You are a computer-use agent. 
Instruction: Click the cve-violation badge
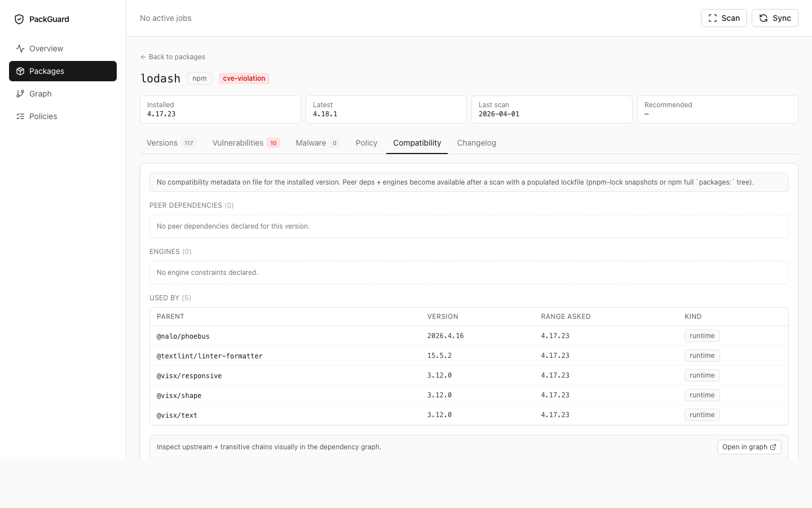coord(244,78)
